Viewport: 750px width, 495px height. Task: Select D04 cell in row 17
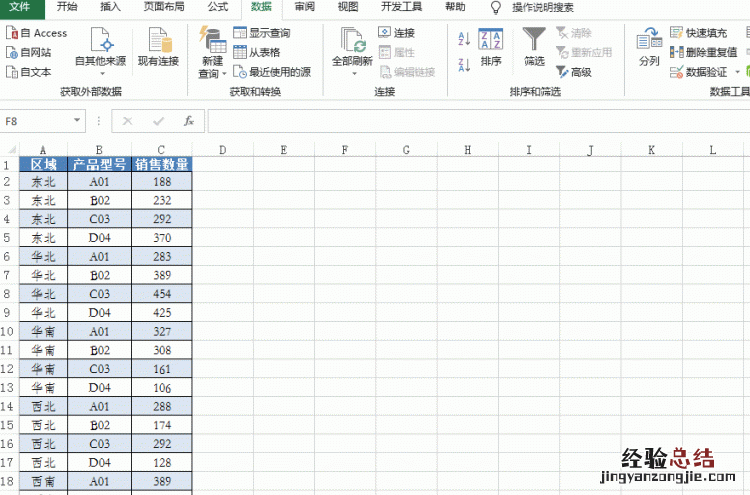point(99,462)
